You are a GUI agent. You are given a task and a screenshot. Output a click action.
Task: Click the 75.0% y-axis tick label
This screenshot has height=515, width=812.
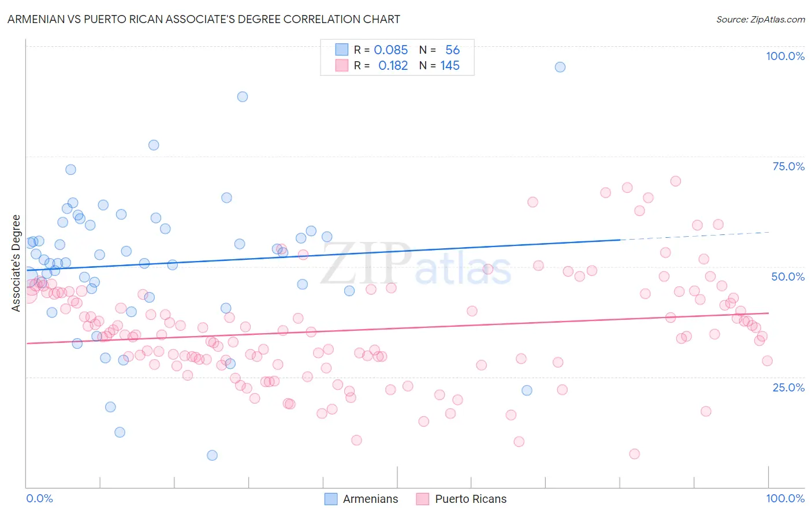[788, 166]
